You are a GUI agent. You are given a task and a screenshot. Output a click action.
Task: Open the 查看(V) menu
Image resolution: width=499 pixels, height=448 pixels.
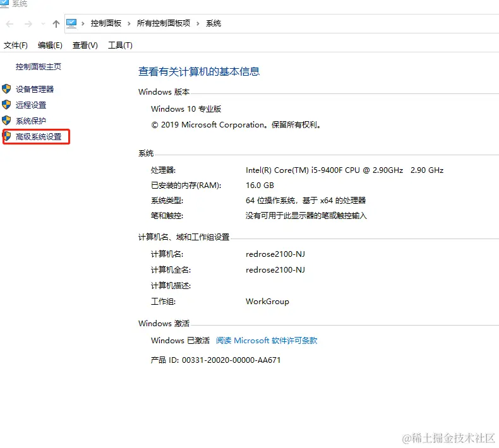tap(85, 45)
